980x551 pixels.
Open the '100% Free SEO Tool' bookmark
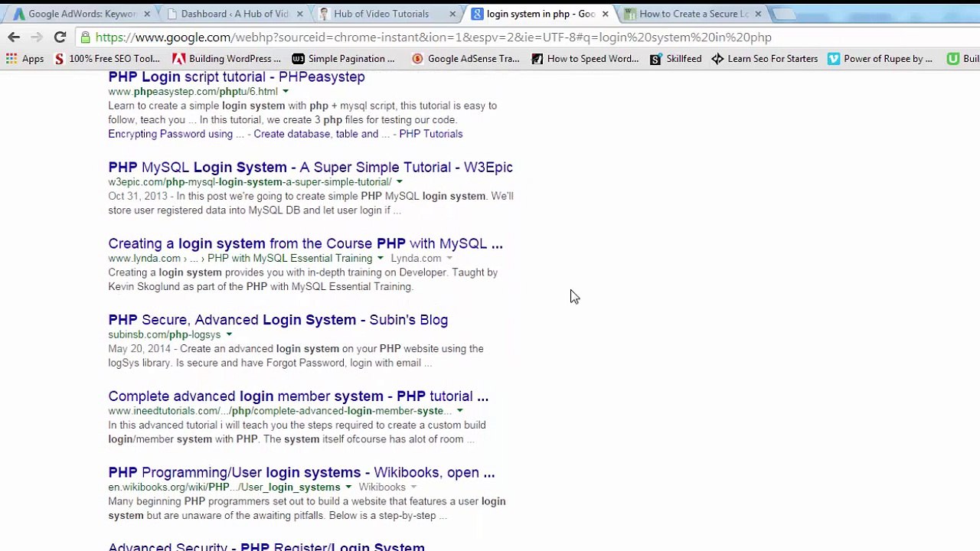coord(107,59)
